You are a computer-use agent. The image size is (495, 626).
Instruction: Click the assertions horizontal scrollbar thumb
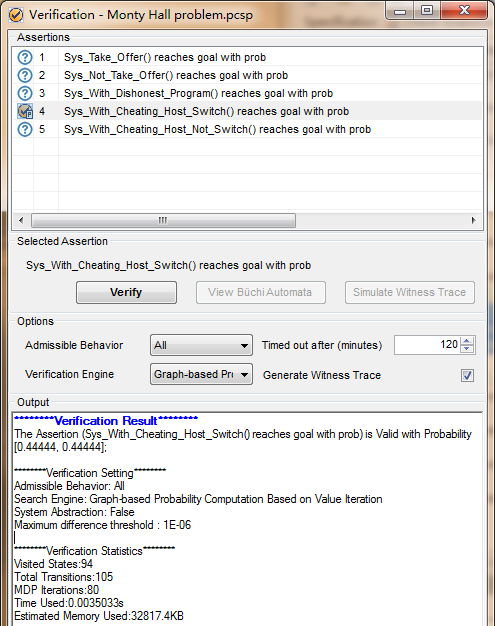tap(163, 220)
